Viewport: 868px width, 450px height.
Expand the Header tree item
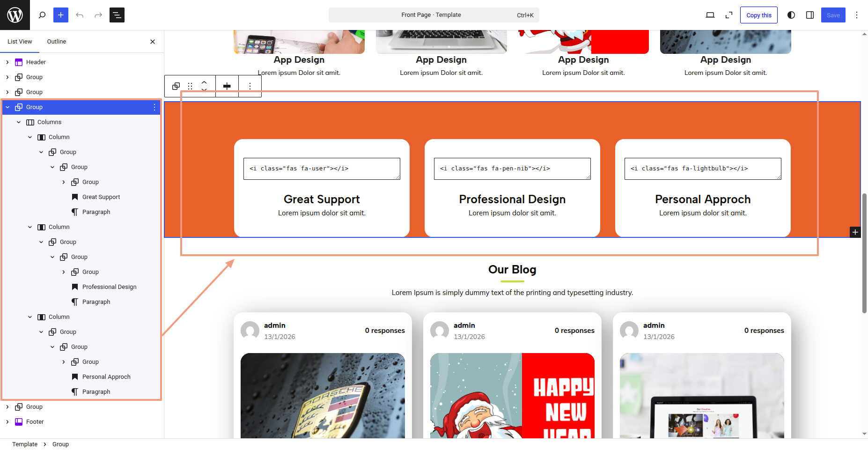tap(7, 62)
